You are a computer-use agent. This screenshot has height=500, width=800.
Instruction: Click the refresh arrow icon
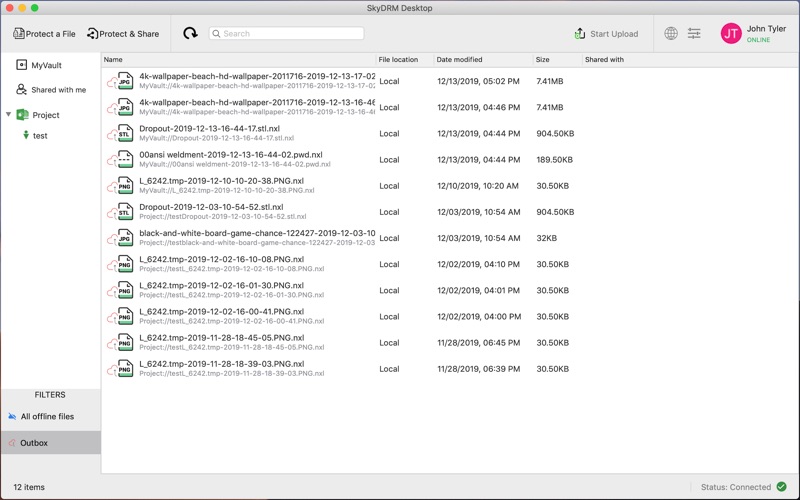click(190, 34)
